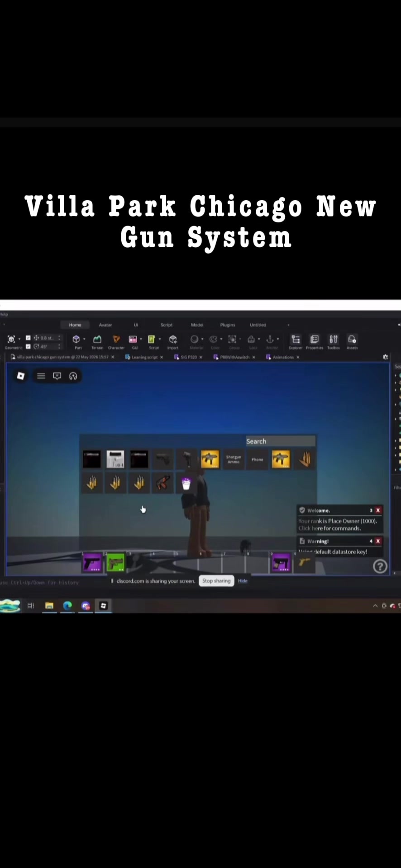The image size is (401, 868).
Task: Switch to the Model ribbon tab
Action: click(197, 325)
